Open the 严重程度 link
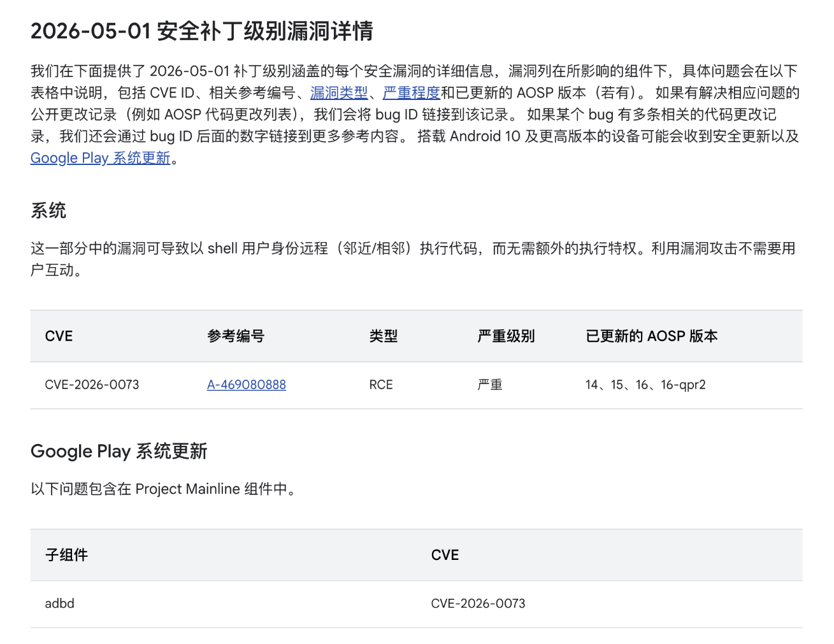 point(412,93)
